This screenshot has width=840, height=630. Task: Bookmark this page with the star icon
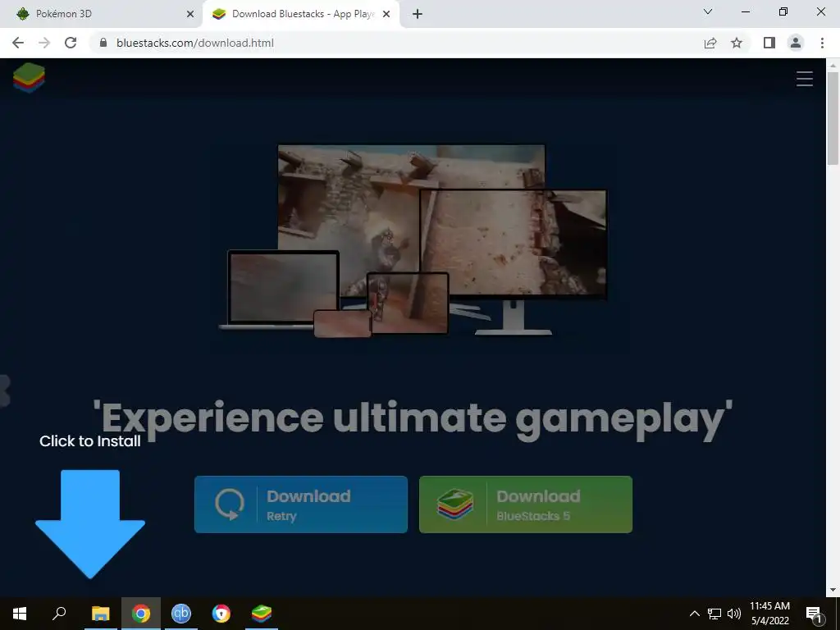(737, 43)
